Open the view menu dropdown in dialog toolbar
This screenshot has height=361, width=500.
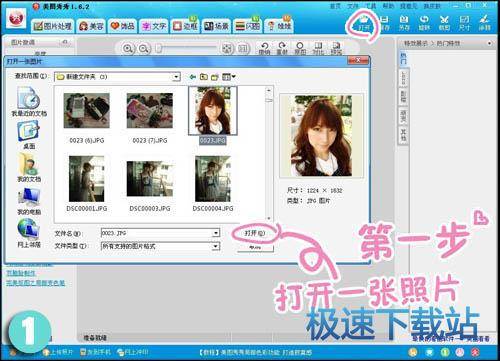(x=229, y=77)
